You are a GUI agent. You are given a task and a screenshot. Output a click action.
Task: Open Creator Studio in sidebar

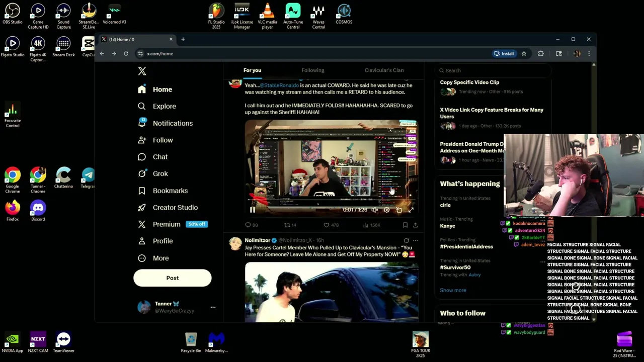[168, 207]
